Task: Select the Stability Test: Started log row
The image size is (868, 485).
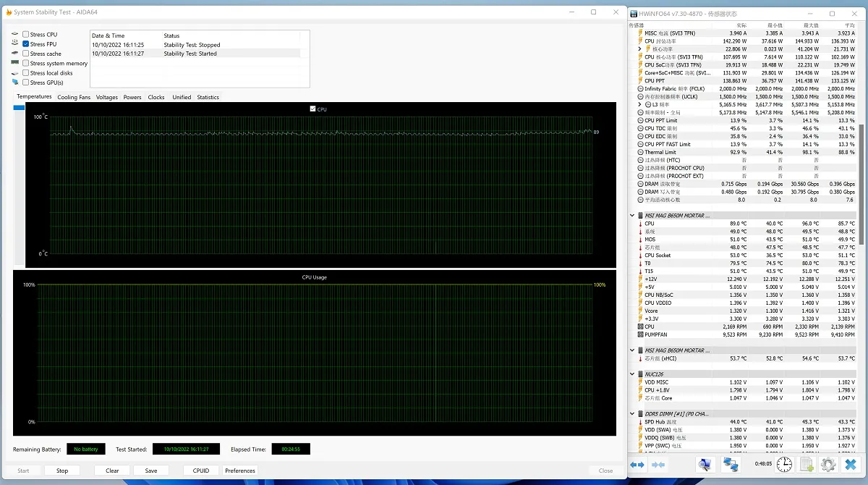Action: [195, 54]
